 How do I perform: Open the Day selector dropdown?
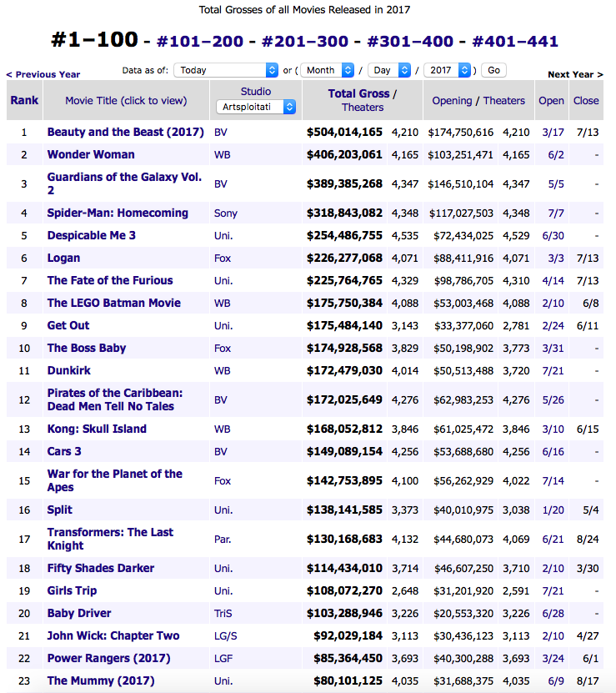click(391, 71)
